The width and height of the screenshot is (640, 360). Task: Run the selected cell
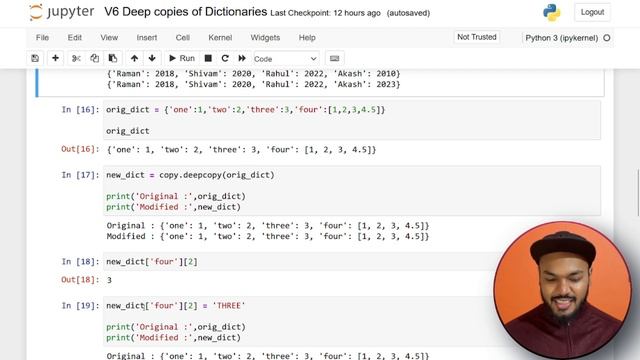182,58
